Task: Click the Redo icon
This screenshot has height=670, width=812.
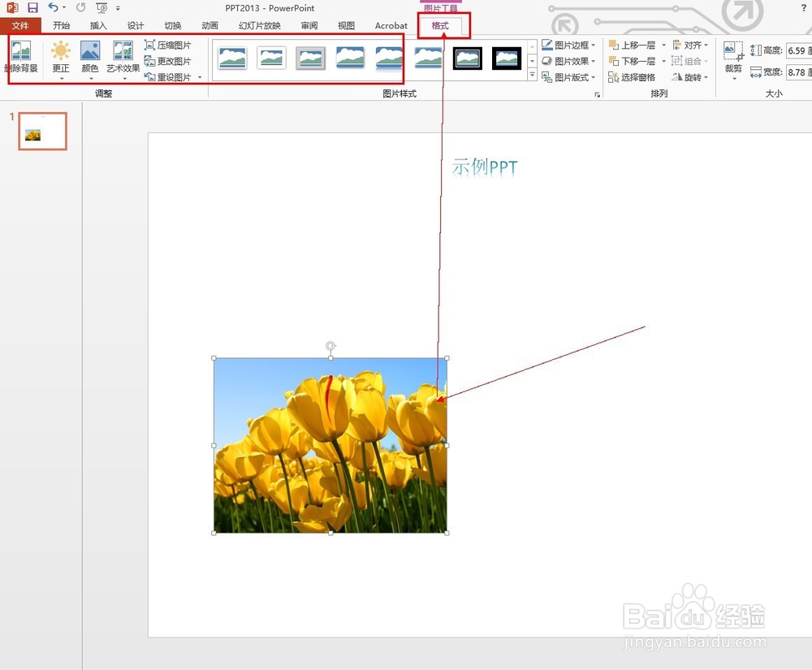Action: coord(80,7)
